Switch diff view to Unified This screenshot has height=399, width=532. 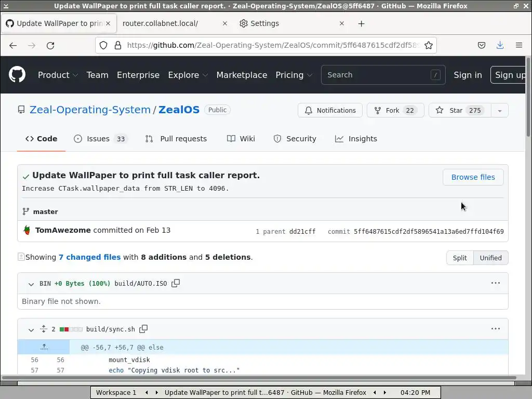click(x=490, y=258)
